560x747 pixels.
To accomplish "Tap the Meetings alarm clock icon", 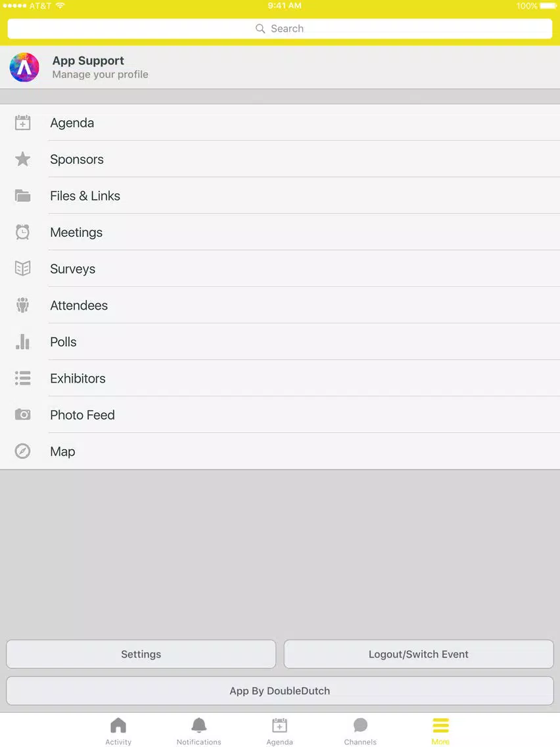I will click(x=22, y=232).
